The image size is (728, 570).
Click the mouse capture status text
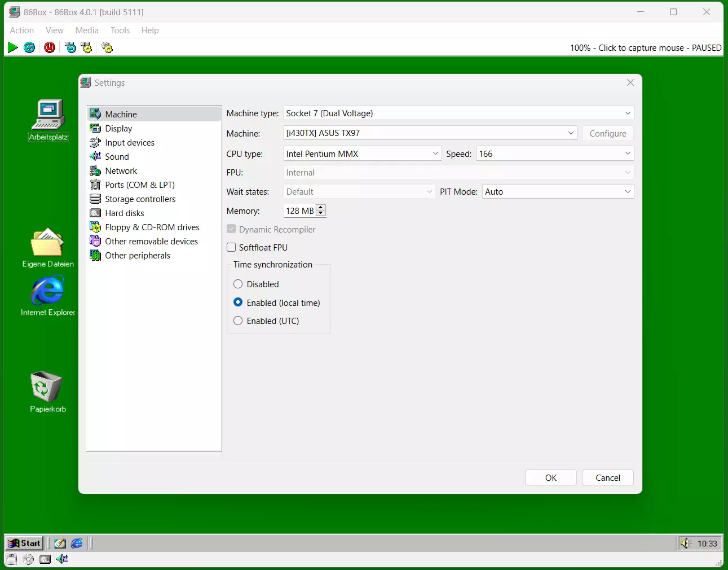pos(646,48)
